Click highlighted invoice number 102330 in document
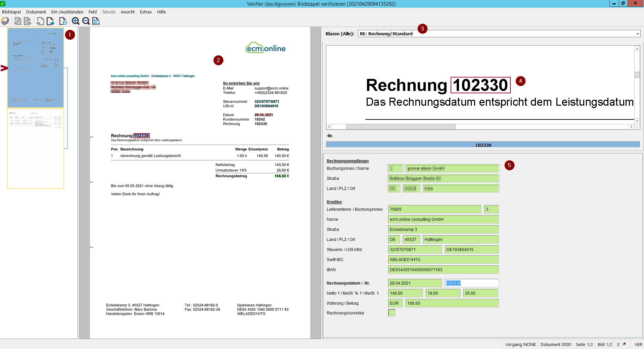This screenshot has width=644, height=349. pos(141,136)
